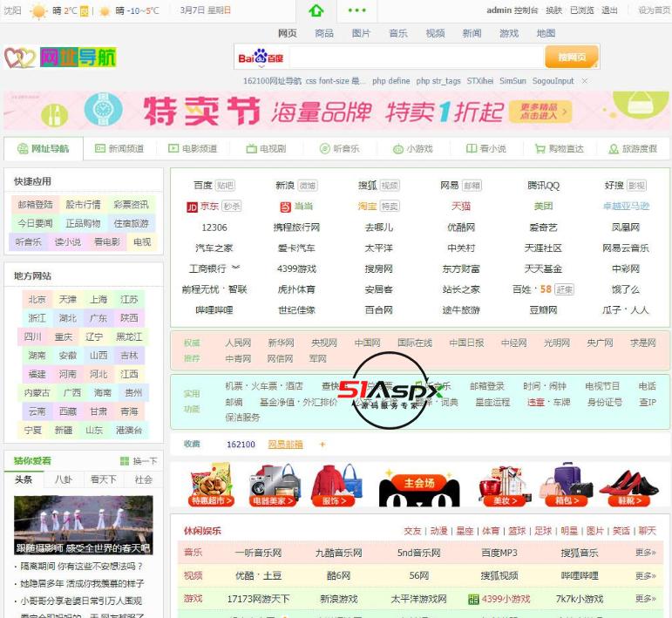Open the 人民网 authoritative link

(238, 343)
